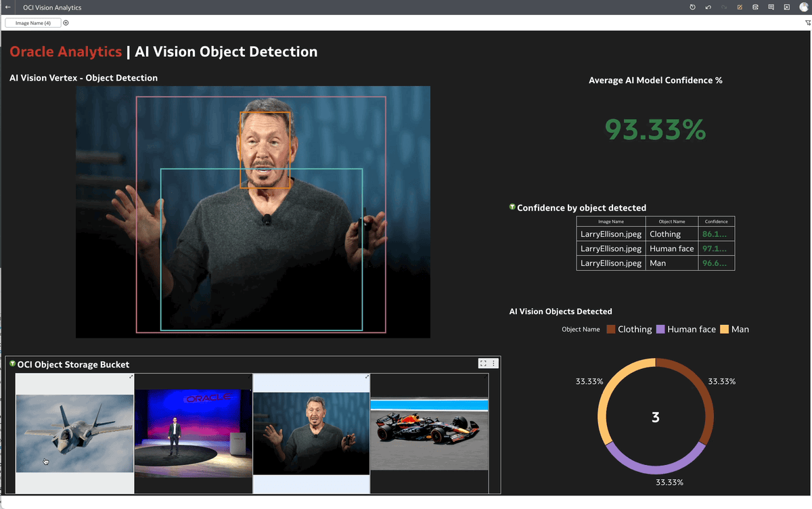Click the Annotations comment icon

coord(771,7)
